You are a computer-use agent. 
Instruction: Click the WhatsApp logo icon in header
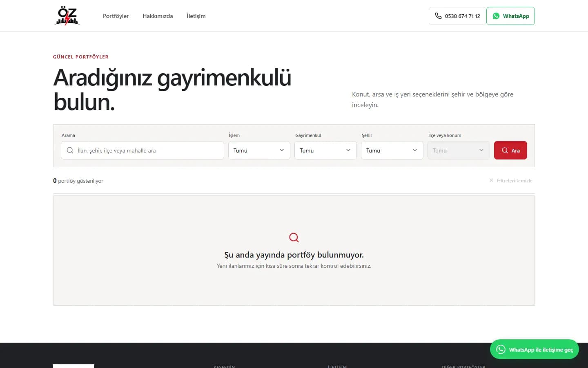point(496,16)
